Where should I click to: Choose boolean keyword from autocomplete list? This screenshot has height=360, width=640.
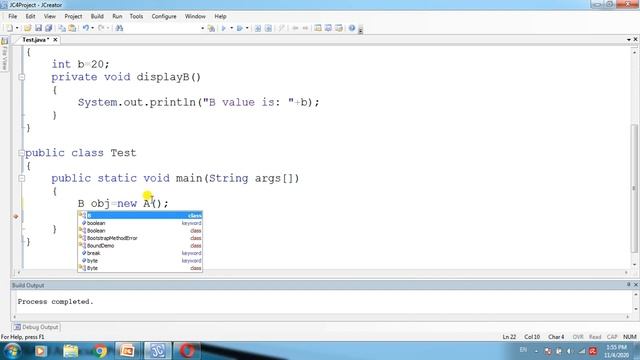[140, 223]
